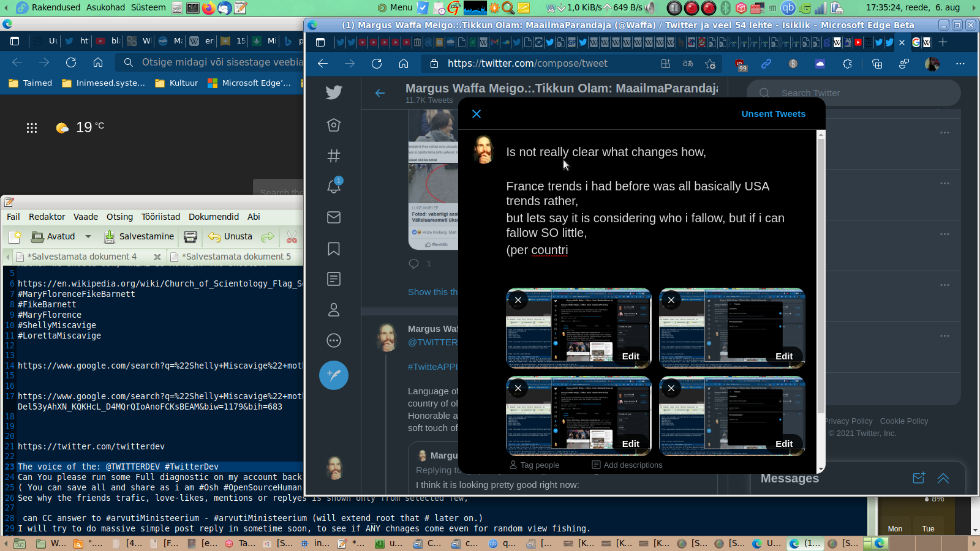Open Messages envelope icon in sidebar
980x551 pixels.
[x=334, y=217]
